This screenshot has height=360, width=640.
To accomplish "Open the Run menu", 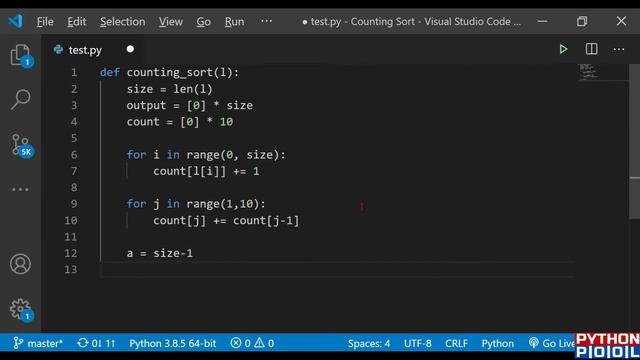I will pos(234,22).
